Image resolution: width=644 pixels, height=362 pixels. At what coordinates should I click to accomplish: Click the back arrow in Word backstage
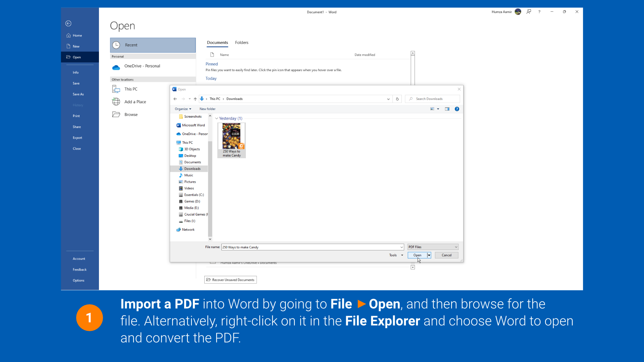coord(68,23)
